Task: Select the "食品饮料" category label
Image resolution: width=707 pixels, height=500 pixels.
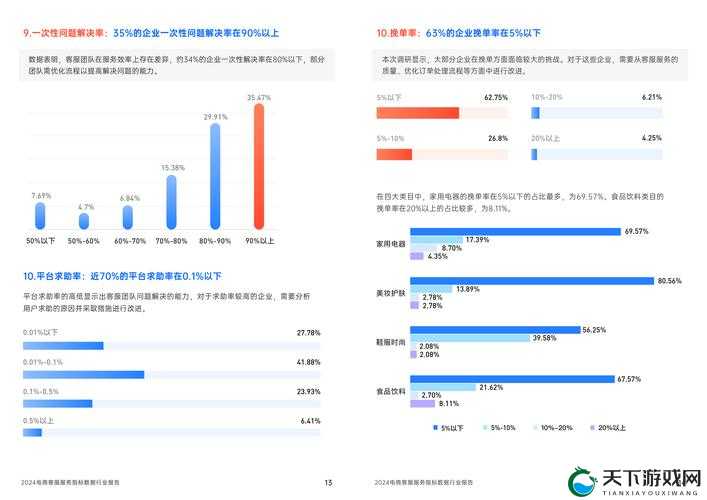Action: click(391, 391)
